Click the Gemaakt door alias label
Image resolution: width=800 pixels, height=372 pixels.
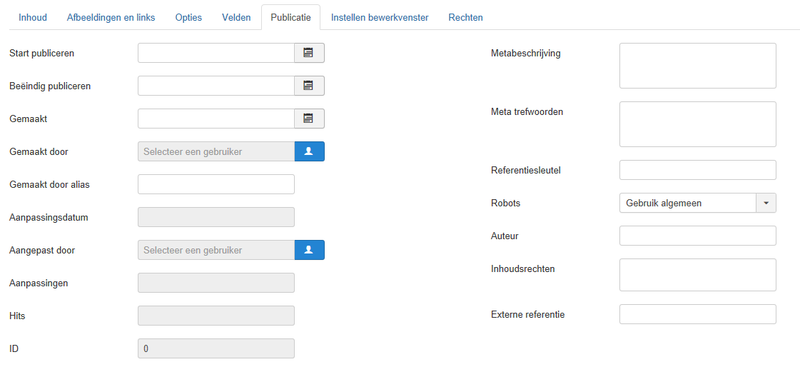(49, 185)
